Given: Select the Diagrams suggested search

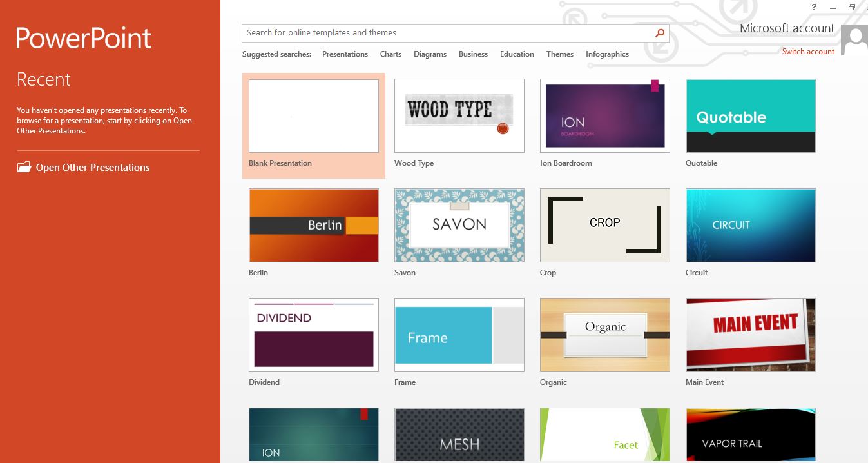Looking at the screenshot, I should pyautogui.click(x=430, y=54).
